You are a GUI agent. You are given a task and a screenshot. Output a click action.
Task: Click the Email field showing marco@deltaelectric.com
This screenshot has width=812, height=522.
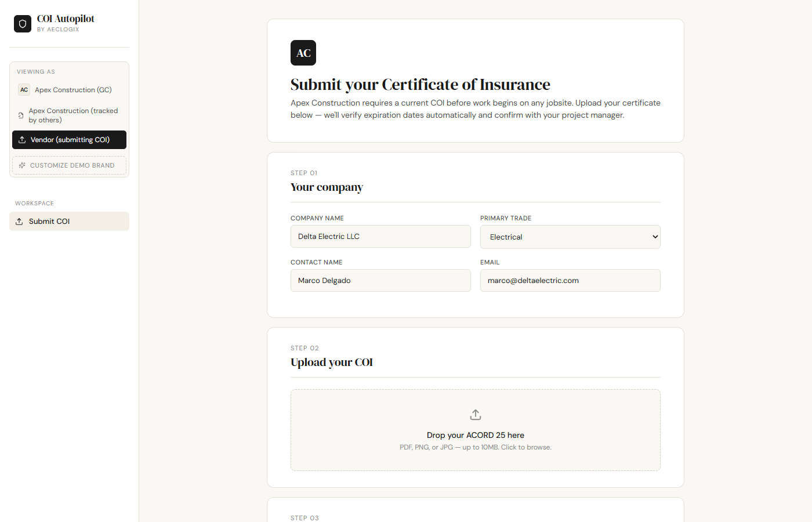pos(570,280)
